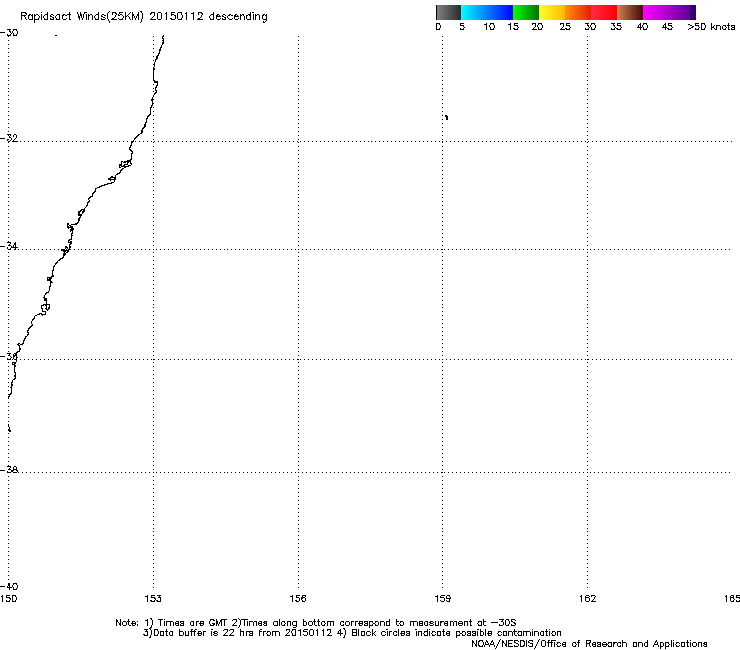Click the longitude label 156
This screenshot has width=740, height=650.
click(298, 599)
